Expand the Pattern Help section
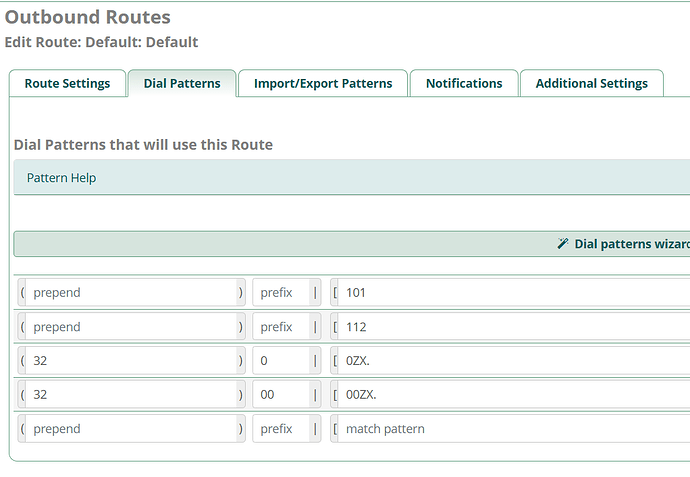Screen dimensions: 690x477 [61, 178]
